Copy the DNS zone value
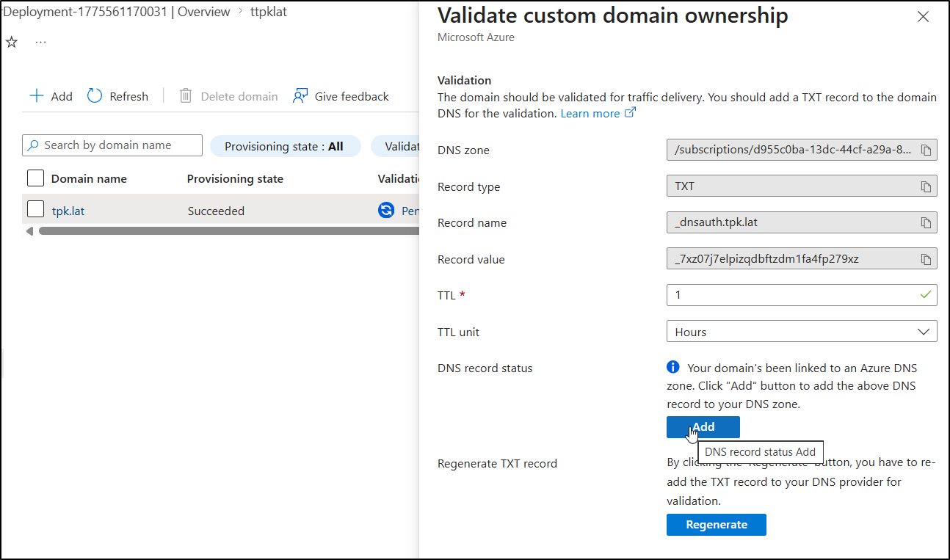 click(x=926, y=150)
